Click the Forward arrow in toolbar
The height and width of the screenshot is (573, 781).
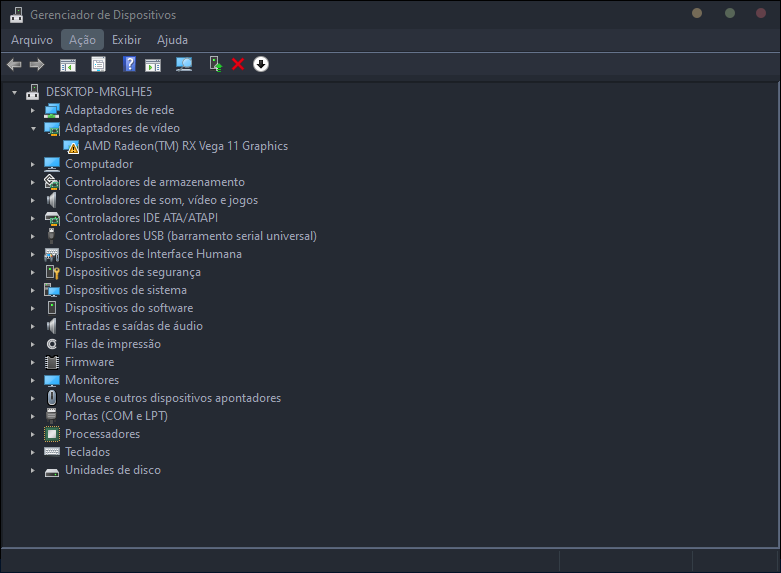click(x=37, y=64)
